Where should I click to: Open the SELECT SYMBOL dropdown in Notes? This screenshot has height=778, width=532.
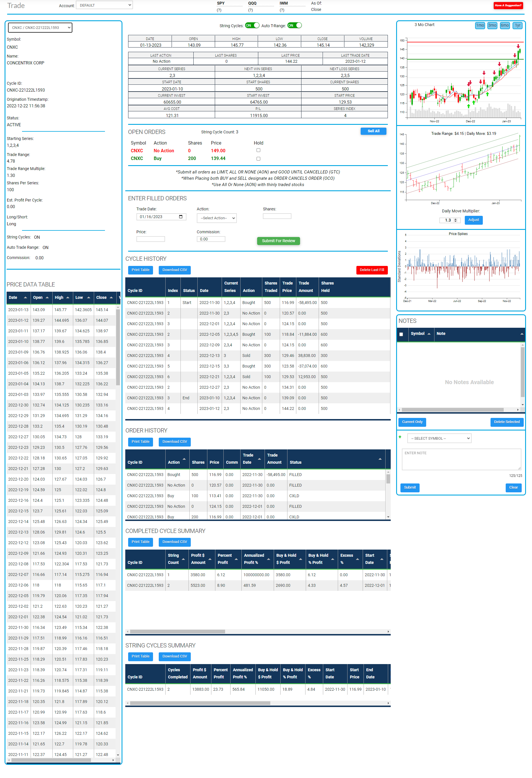[x=439, y=438]
